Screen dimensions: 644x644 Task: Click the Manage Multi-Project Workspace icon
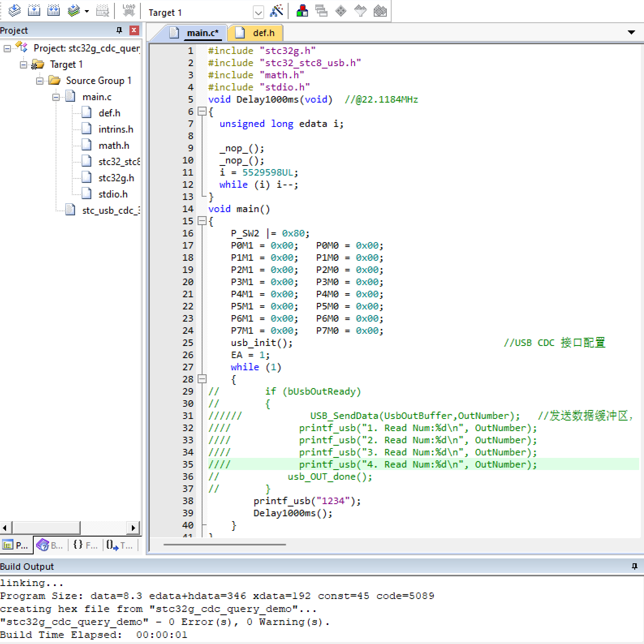pos(321,11)
